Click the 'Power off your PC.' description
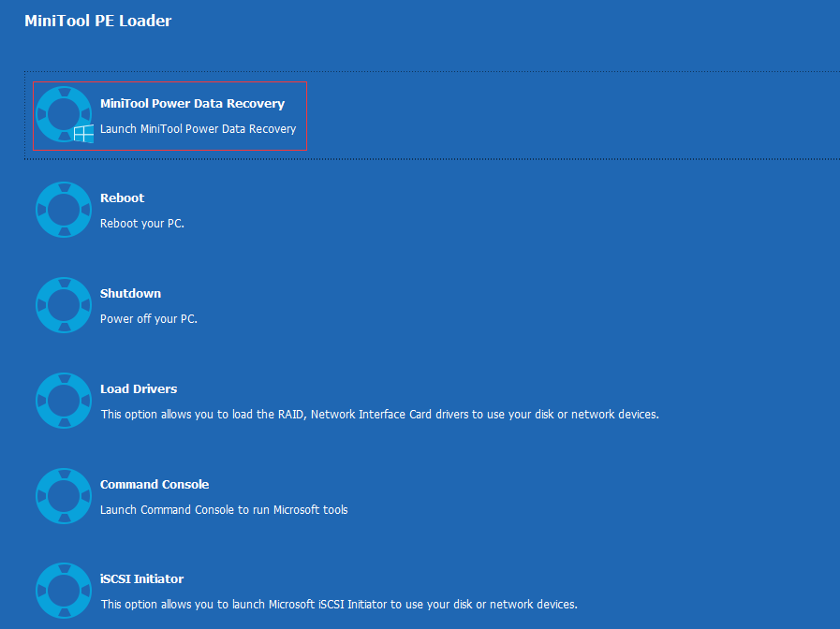 pos(148,318)
